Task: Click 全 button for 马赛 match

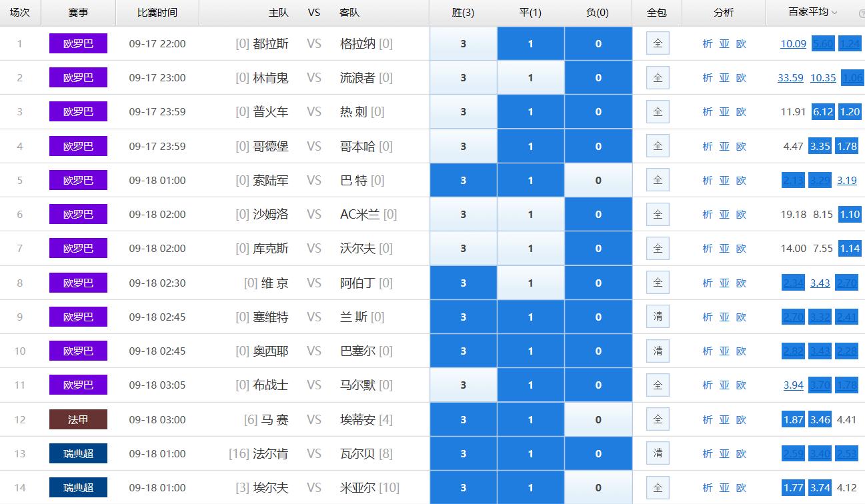Action: click(658, 419)
